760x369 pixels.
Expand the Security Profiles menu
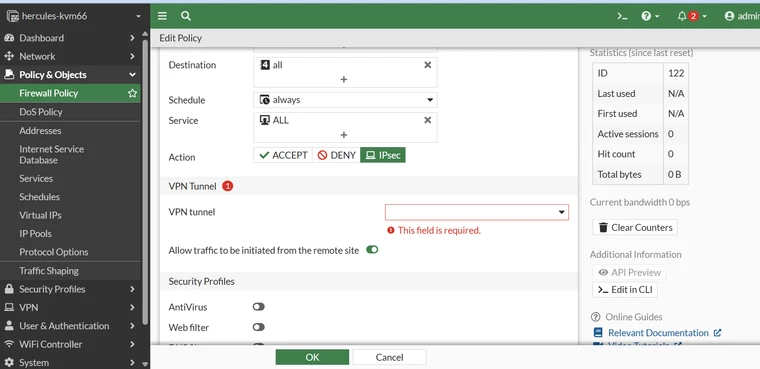(132, 289)
